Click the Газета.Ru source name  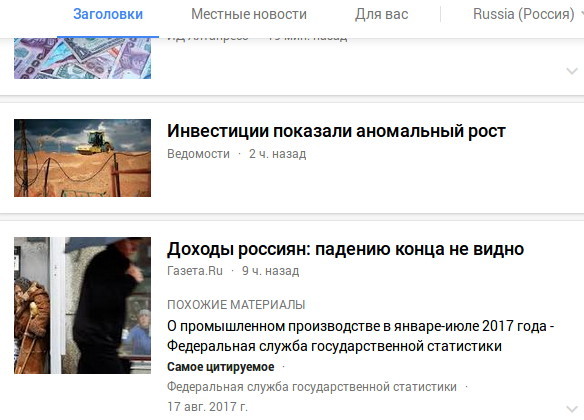(195, 271)
